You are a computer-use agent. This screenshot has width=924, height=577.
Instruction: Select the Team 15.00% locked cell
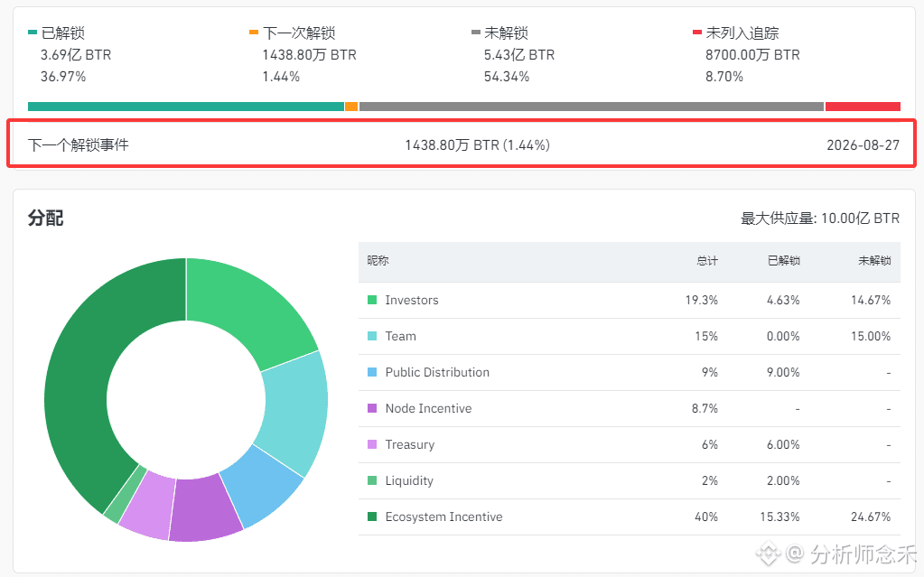871,336
